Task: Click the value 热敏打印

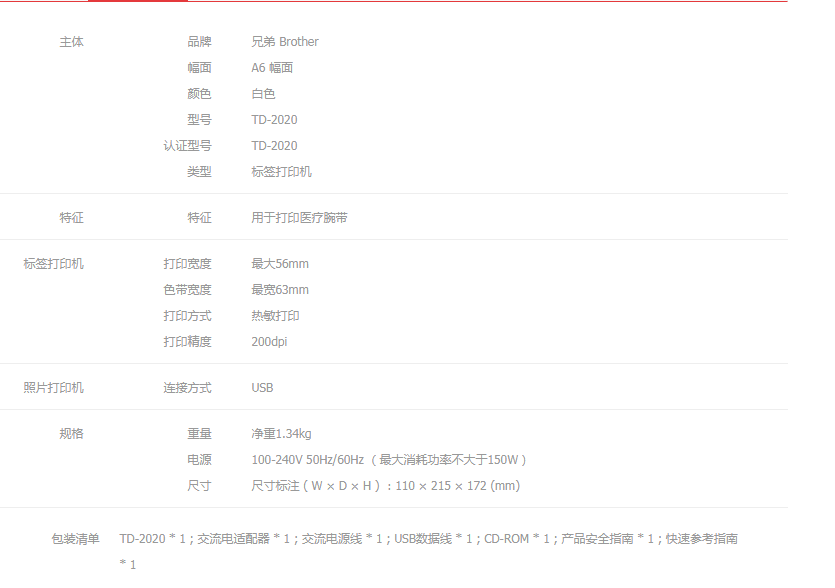Action: pos(275,316)
